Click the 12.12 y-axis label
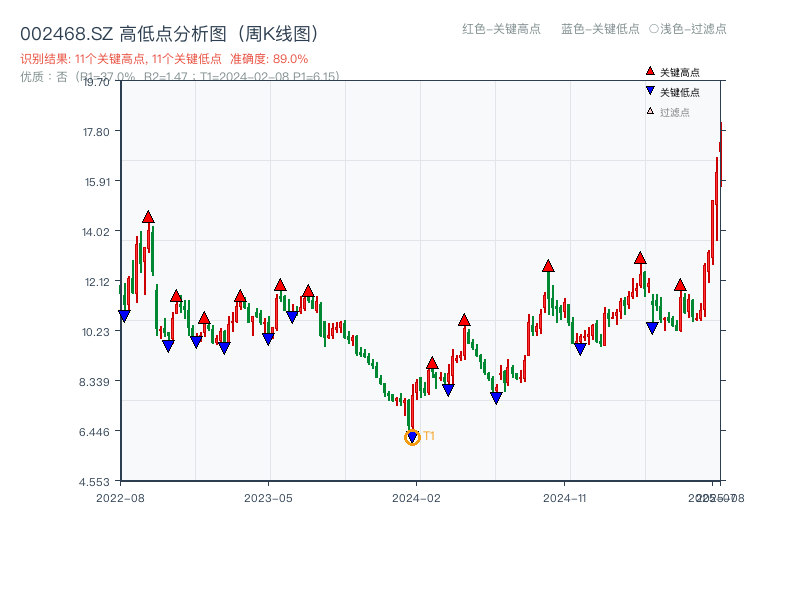800x600 pixels. pos(97,282)
